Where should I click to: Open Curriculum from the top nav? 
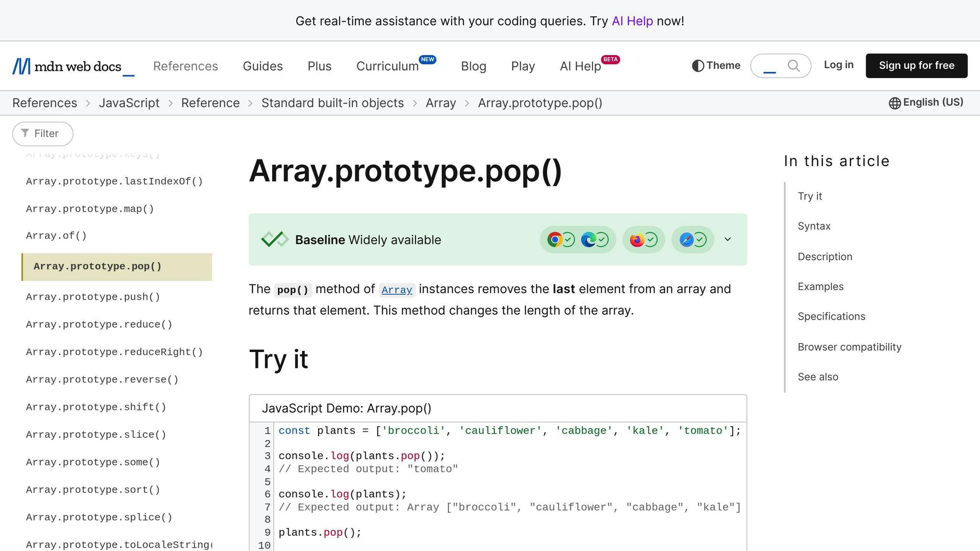click(387, 66)
